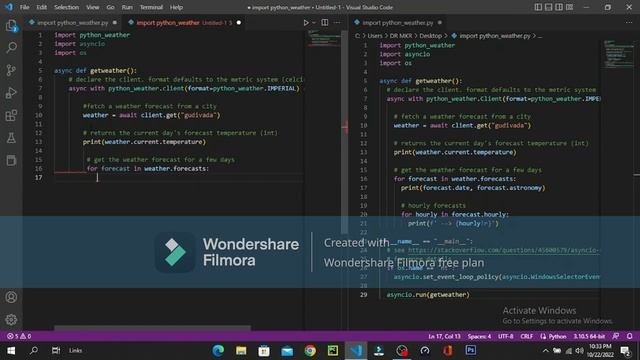Open Windows taskbar search
Viewport: 640px width, 360px height.
tap(34, 350)
